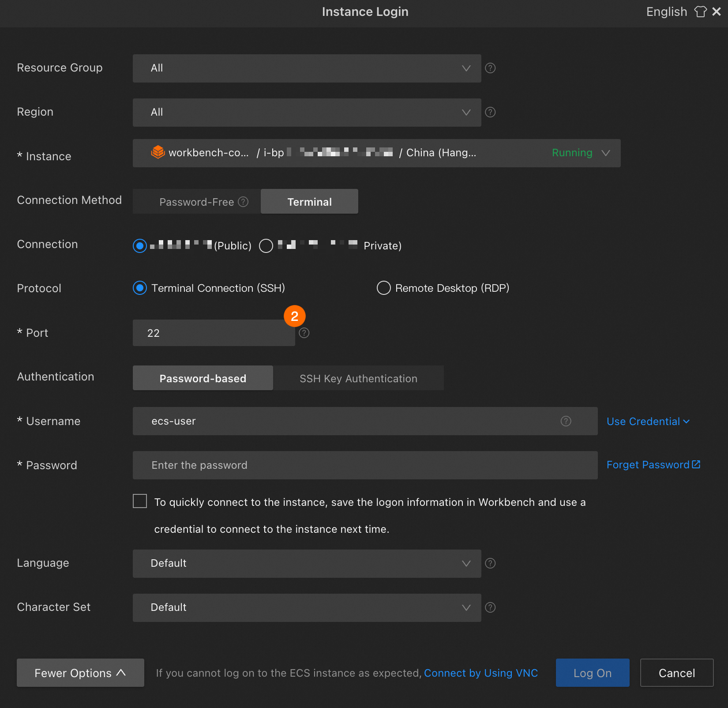Enable saving logon information as credential
This screenshot has height=708, width=728.
point(140,501)
